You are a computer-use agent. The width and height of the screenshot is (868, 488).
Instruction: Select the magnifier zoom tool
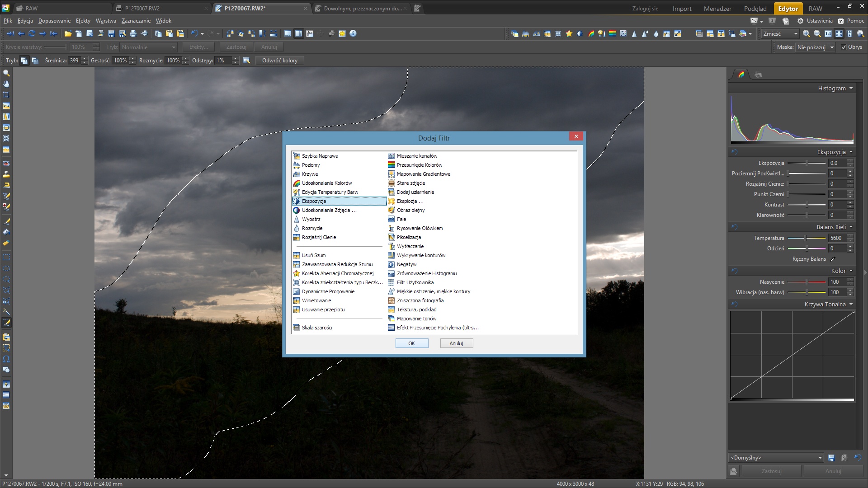(6, 73)
